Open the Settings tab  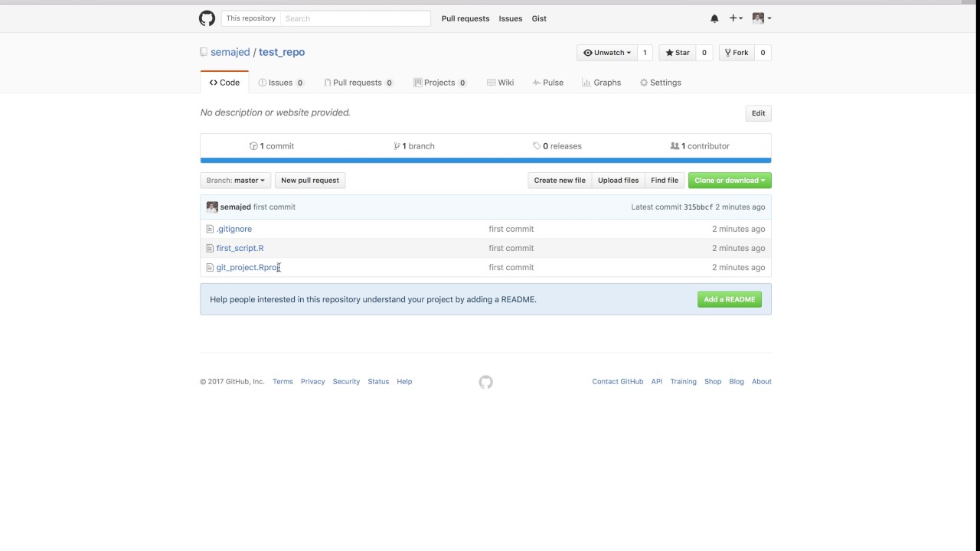[x=660, y=83]
